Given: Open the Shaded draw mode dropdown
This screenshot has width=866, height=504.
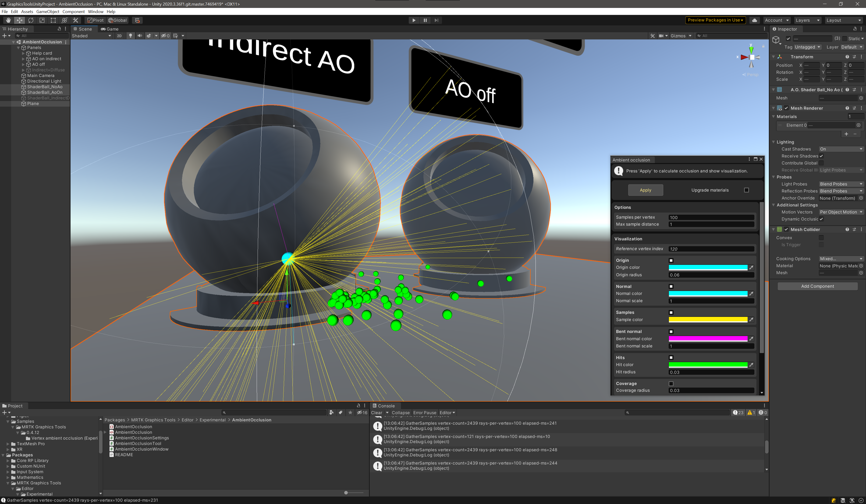Looking at the screenshot, I should [x=91, y=36].
